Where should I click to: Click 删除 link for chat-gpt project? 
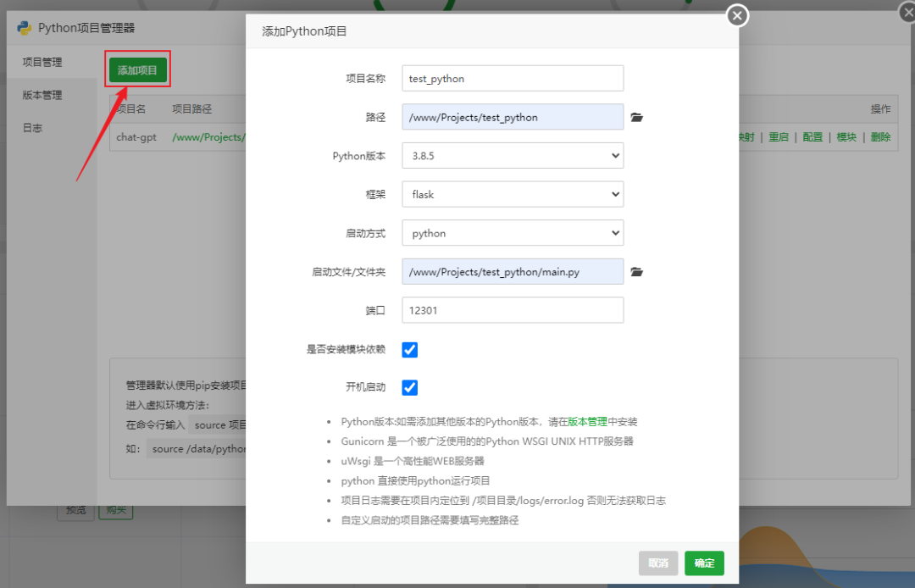coord(880,137)
